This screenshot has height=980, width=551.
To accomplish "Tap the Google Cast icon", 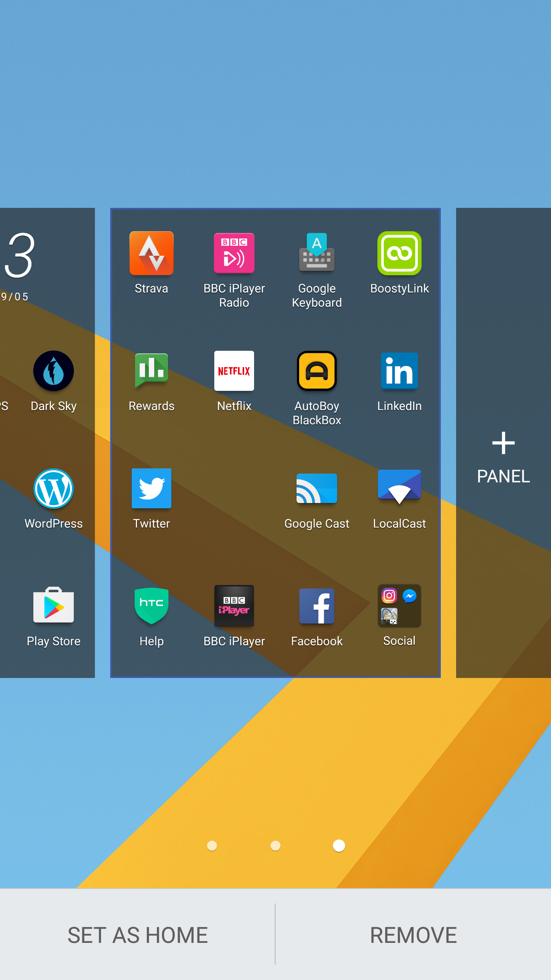I will click(x=317, y=488).
